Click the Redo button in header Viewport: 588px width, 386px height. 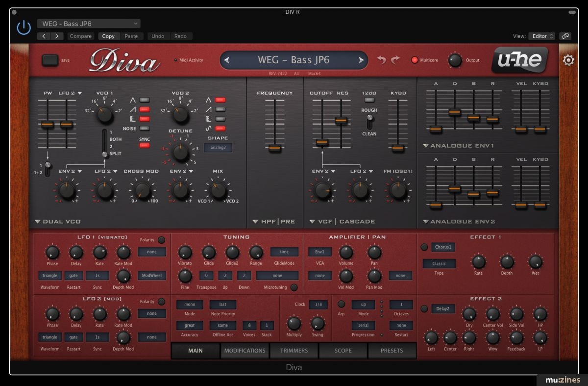tap(180, 36)
